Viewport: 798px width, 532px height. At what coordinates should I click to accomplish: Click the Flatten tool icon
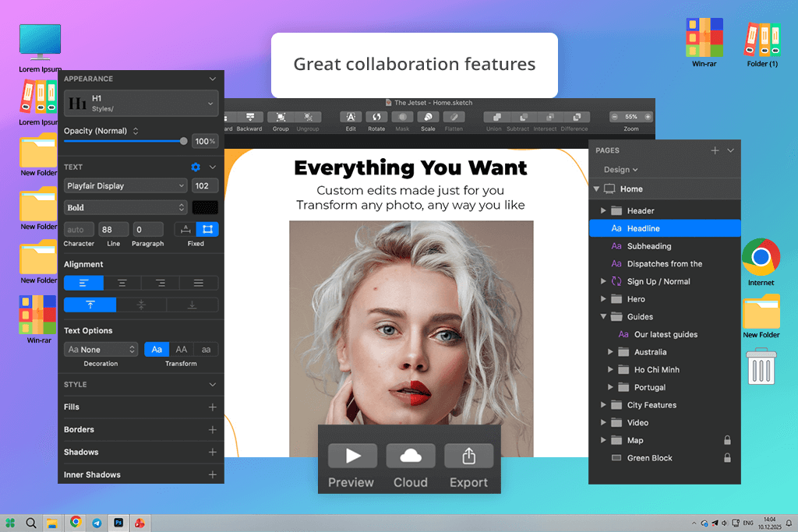(x=454, y=117)
